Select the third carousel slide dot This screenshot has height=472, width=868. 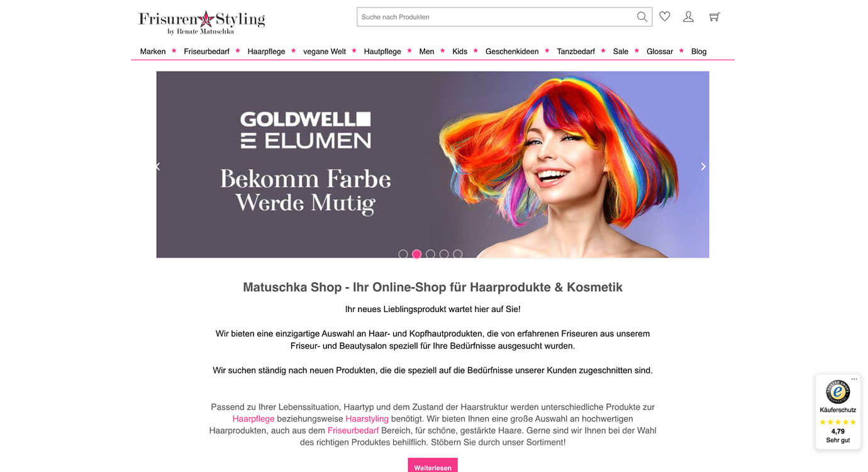click(430, 254)
